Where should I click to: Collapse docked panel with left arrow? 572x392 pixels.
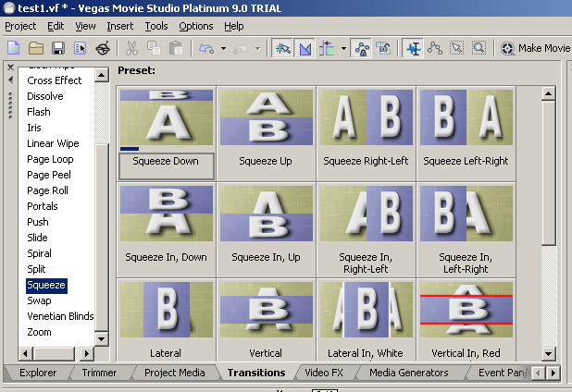pyautogui.click(x=10, y=80)
